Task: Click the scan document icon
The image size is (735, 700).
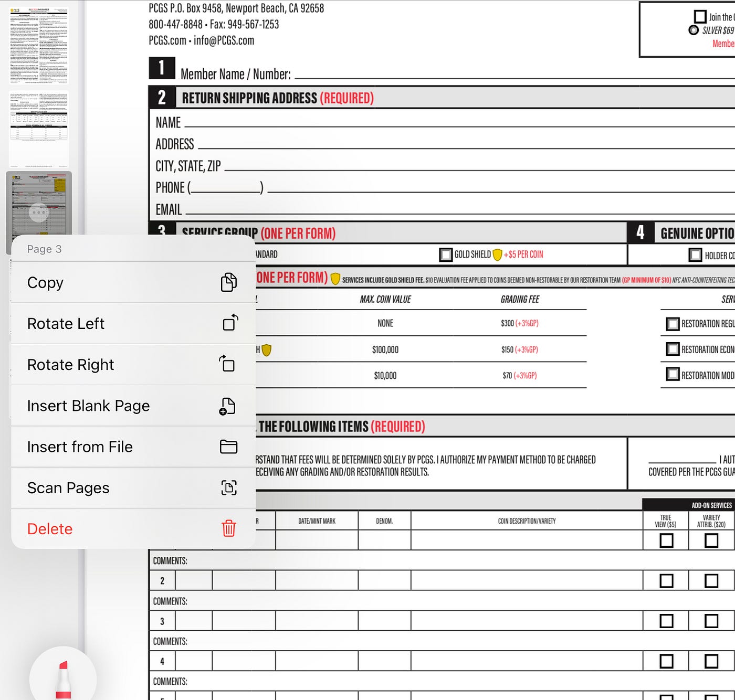Action: [x=229, y=487]
